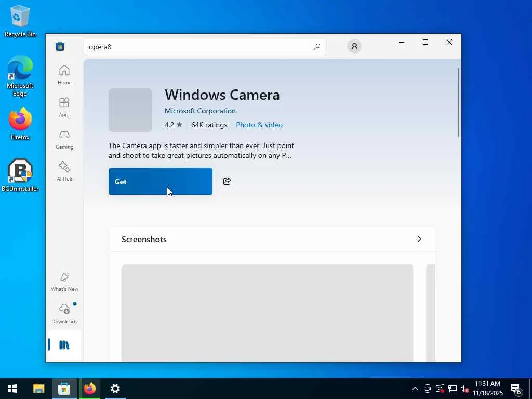The image size is (532, 399).
Task: Click the 4.2 star rating
Action: [174, 125]
